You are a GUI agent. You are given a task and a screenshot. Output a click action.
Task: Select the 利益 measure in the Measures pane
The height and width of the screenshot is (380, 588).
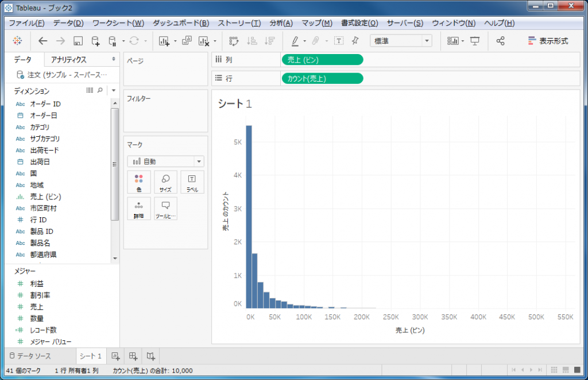tap(36, 283)
